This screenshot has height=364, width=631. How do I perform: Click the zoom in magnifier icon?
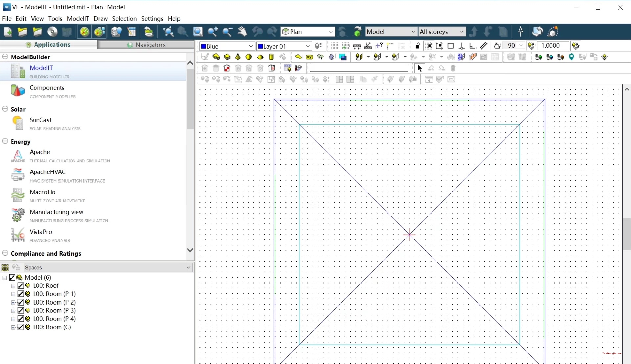point(213,32)
